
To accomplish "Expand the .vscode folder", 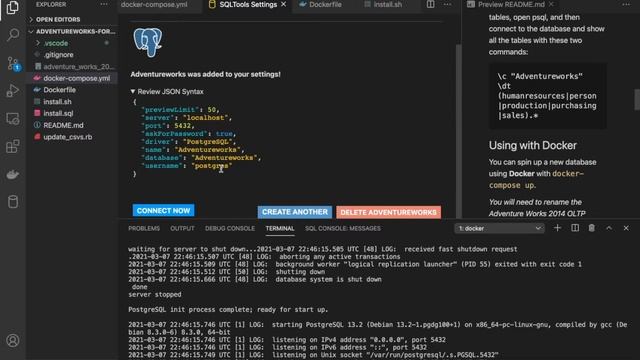I will tap(56, 43).
